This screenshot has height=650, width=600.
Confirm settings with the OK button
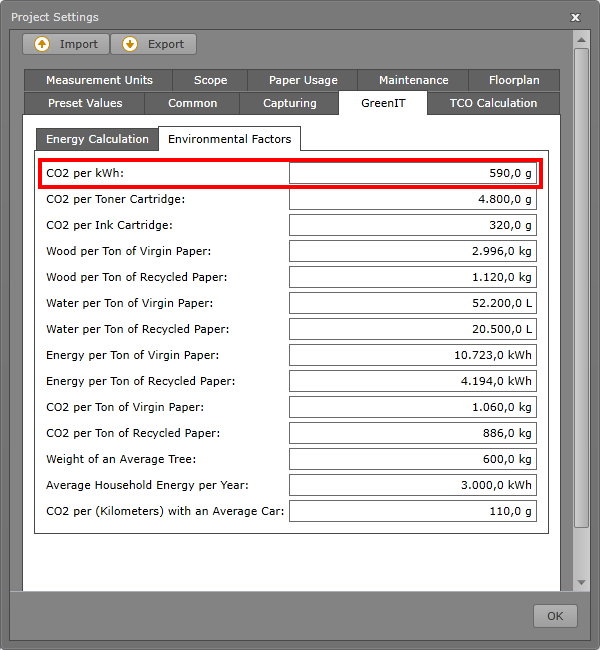tap(555, 616)
